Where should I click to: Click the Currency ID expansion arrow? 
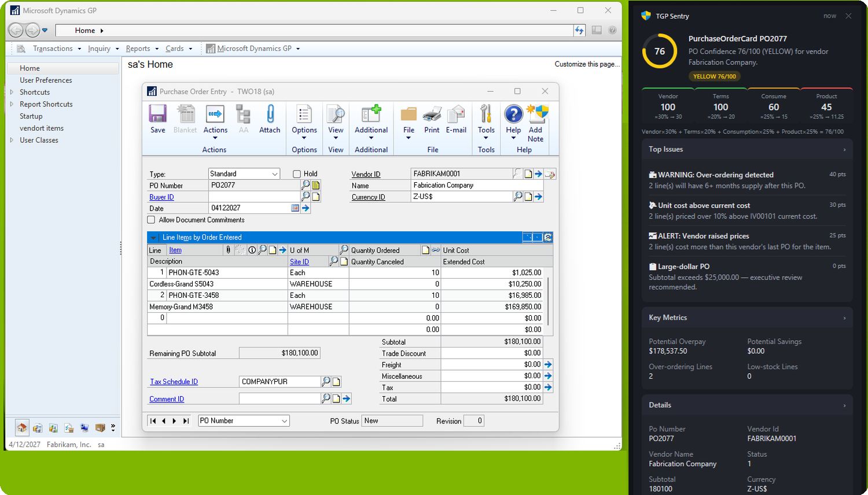coord(538,197)
